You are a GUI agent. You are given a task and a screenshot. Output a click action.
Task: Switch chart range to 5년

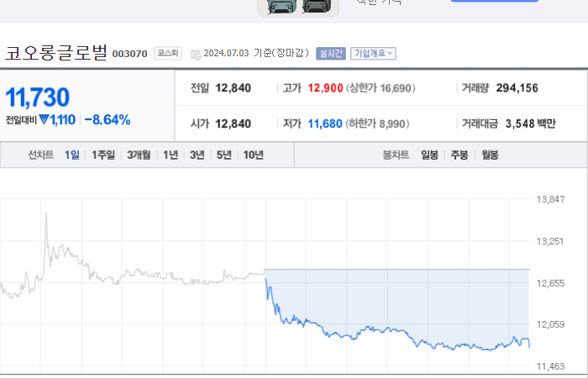pyautogui.click(x=224, y=155)
